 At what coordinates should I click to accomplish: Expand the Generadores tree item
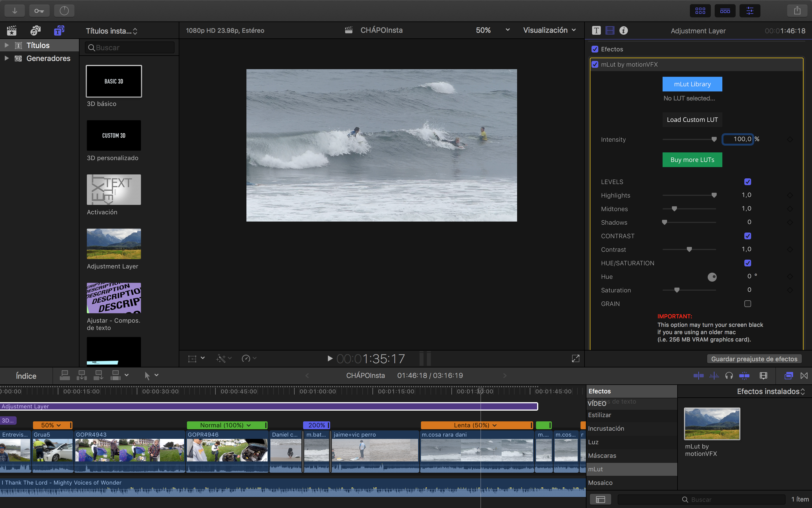pos(6,58)
